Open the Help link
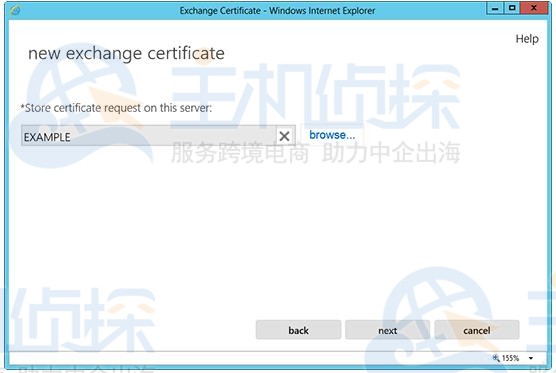This screenshot has height=373, width=556. coord(527,39)
